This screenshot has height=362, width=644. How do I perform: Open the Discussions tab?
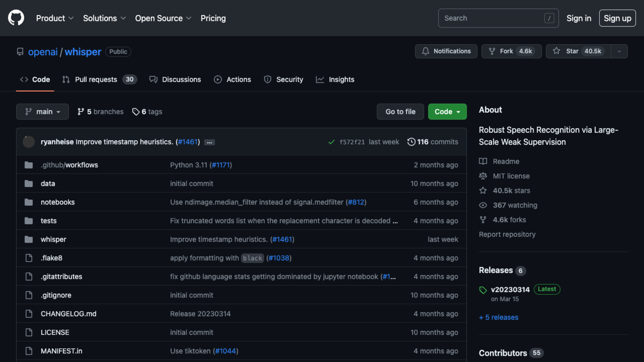click(175, 79)
